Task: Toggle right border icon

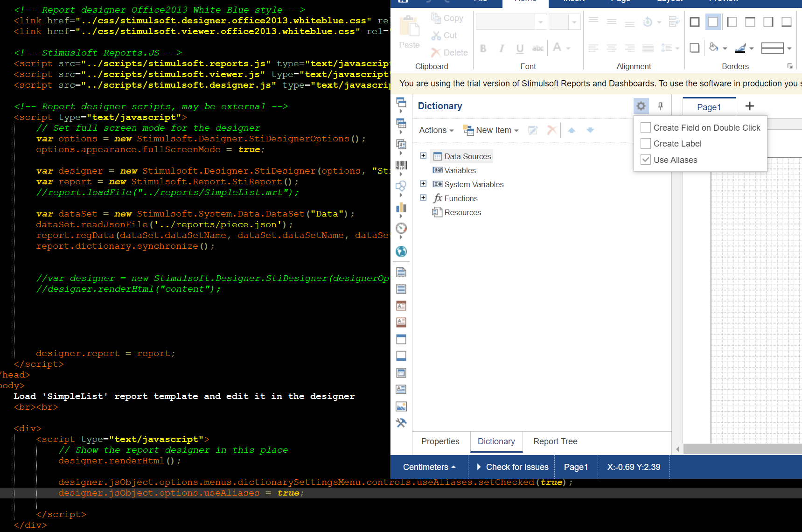Action: click(768, 22)
